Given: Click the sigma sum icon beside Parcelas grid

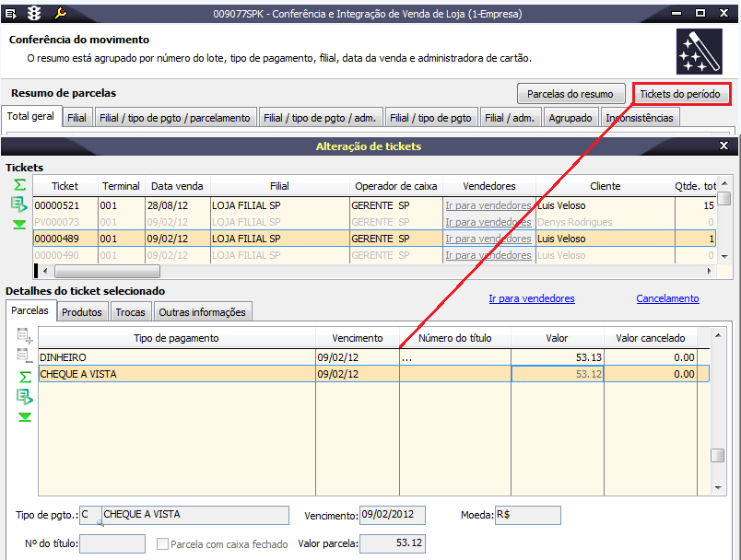Looking at the screenshot, I should 25,377.
